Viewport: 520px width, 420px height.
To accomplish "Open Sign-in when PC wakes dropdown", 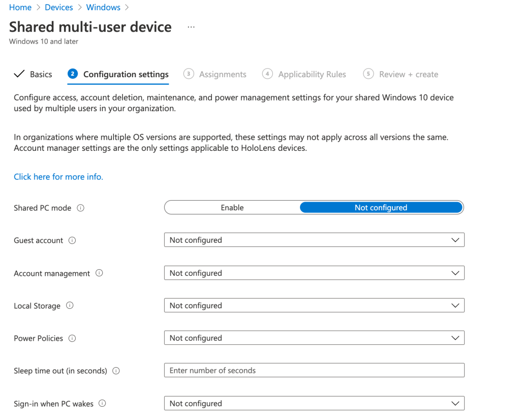I will coord(314,404).
